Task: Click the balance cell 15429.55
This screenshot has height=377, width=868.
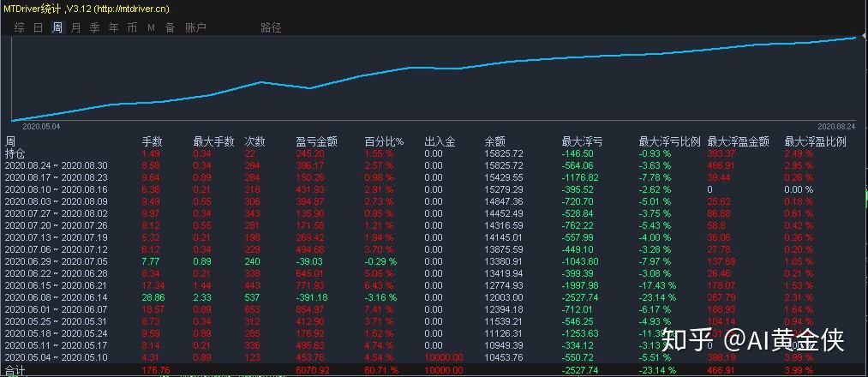Action: point(504,177)
